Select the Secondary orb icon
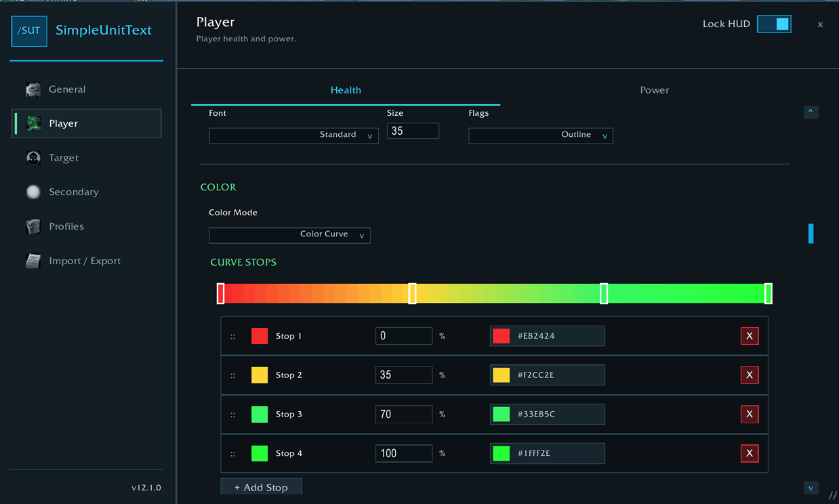This screenshot has height=504, width=839. (x=33, y=192)
